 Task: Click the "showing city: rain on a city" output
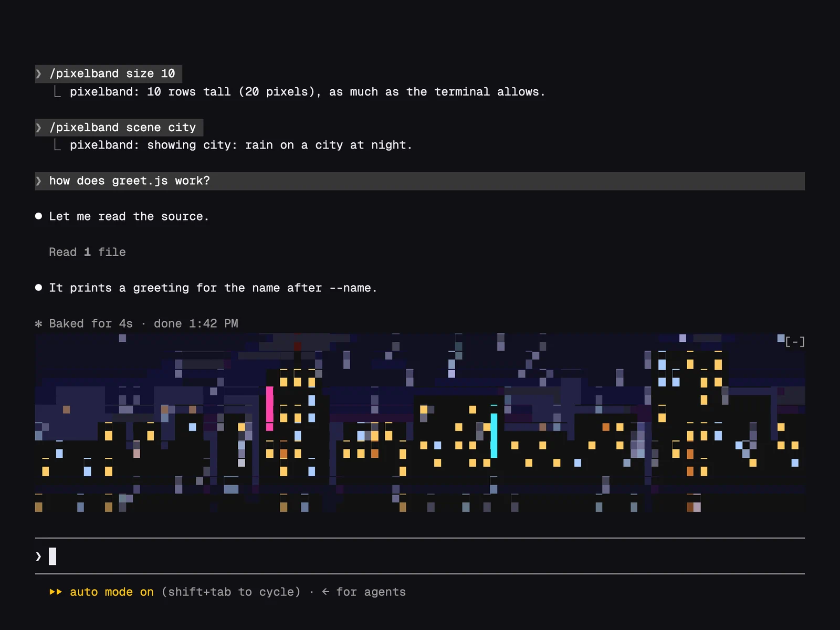[x=241, y=145]
